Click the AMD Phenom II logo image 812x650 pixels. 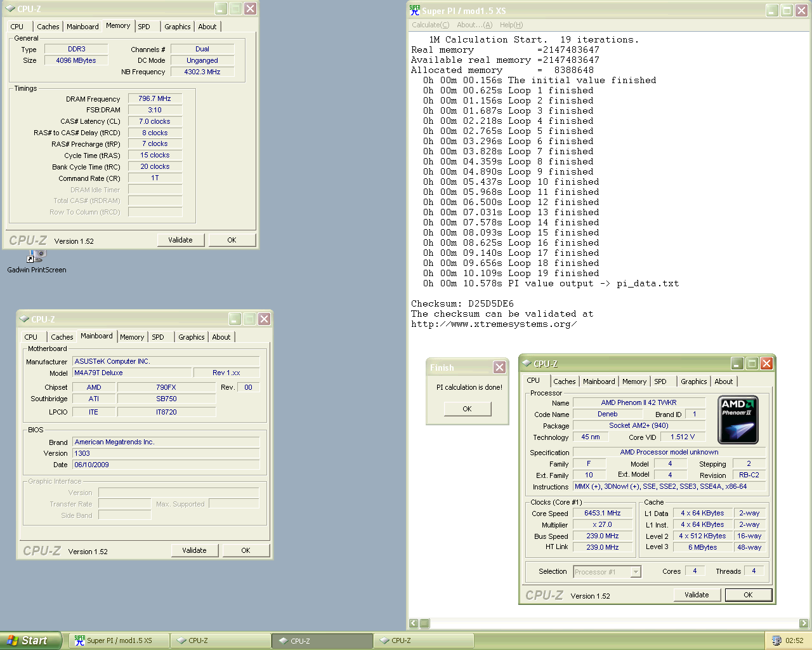(738, 420)
